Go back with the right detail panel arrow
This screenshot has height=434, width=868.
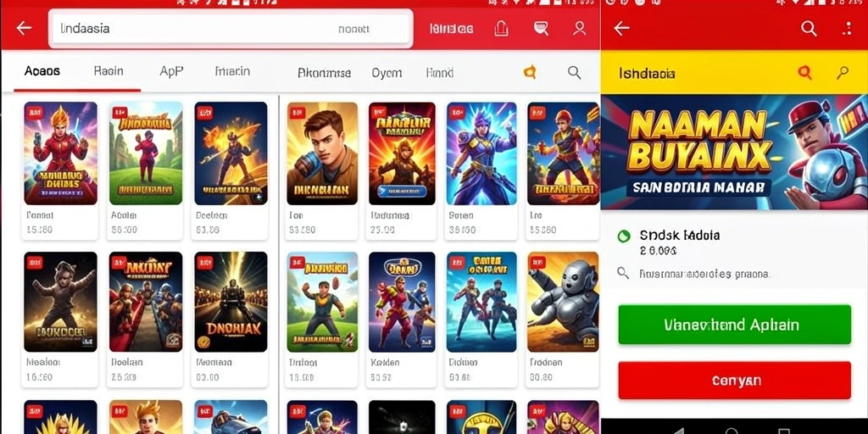(x=621, y=28)
